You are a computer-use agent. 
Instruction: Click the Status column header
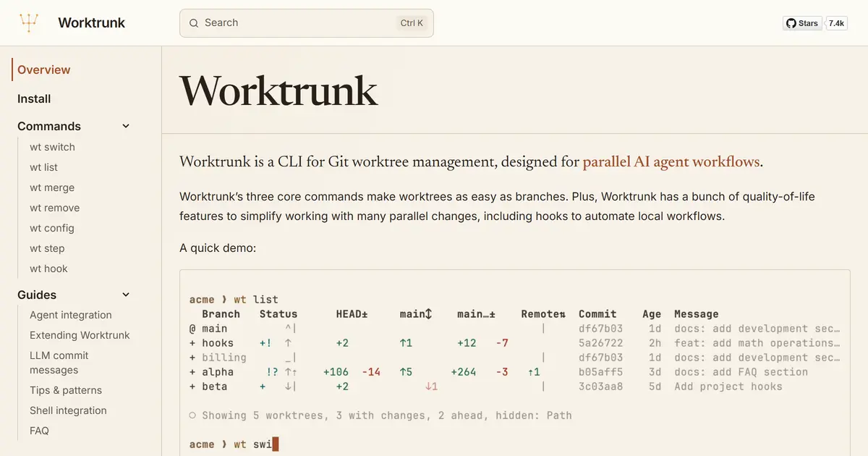pos(278,314)
